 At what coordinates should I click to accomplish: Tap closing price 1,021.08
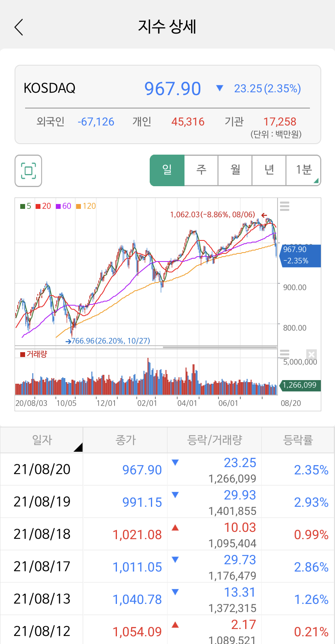[137, 534]
